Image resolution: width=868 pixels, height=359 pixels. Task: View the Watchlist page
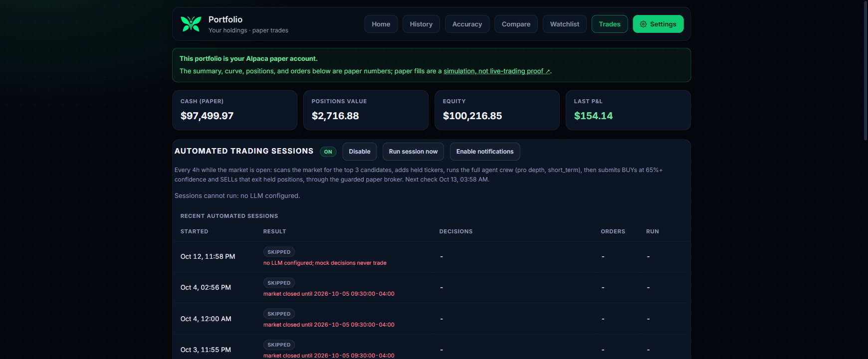[565, 24]
